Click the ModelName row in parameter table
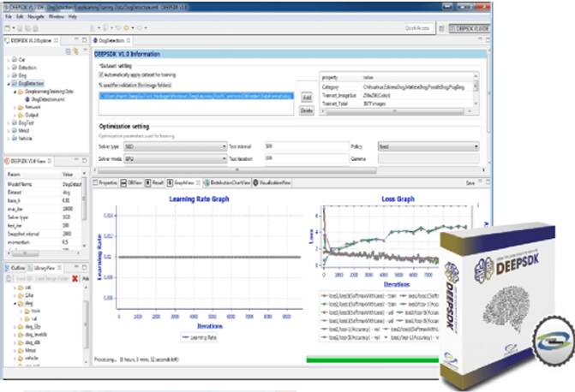The image size is (575, 392). [44, 184]
